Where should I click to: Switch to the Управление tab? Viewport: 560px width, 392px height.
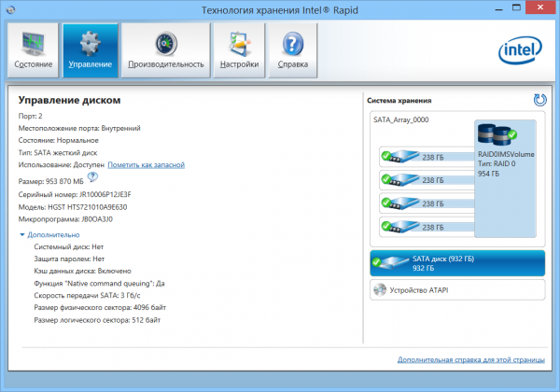tap(90, 50)
